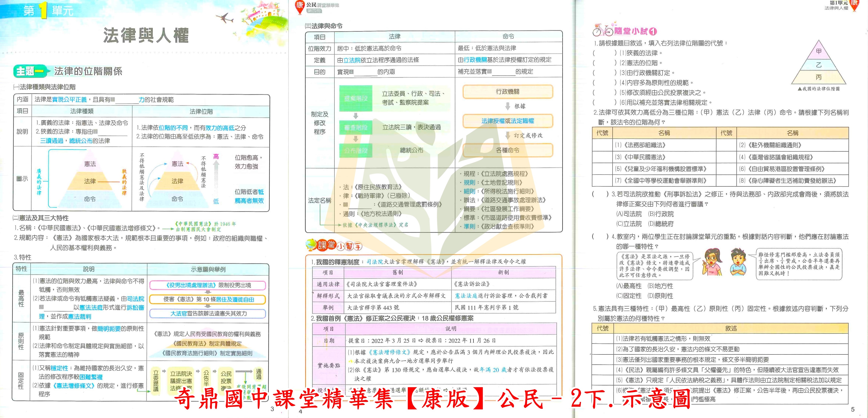Viewport: 868px width, 418px height.
Task: Select option (D)原則性
Action: pos(661,296)
